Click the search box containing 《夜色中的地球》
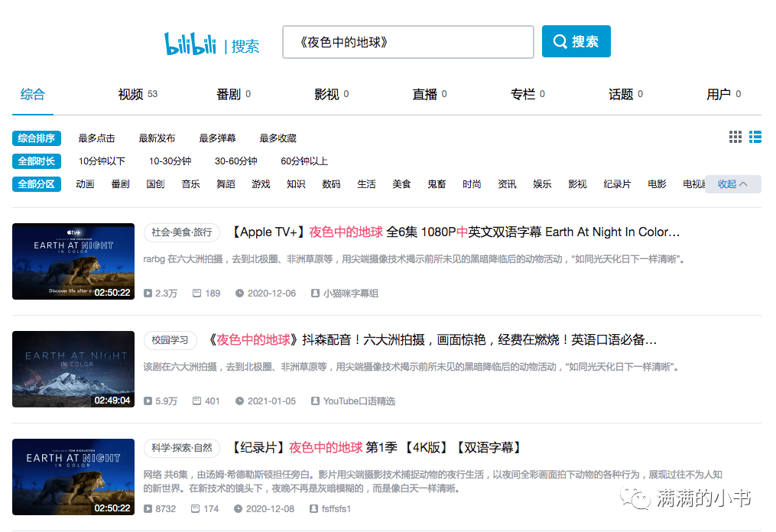 click(407, 42)
